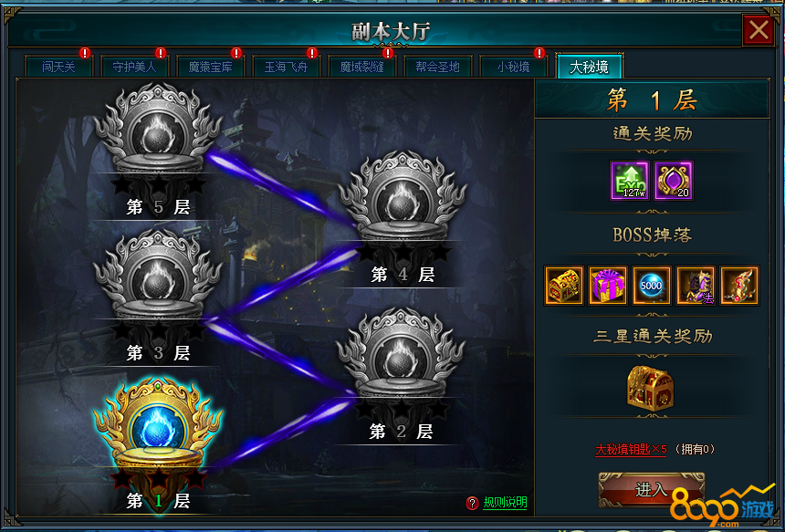Click the three-star clear reward golden chest
Viewport: 785px width, 532px height.
click(650, 388)
